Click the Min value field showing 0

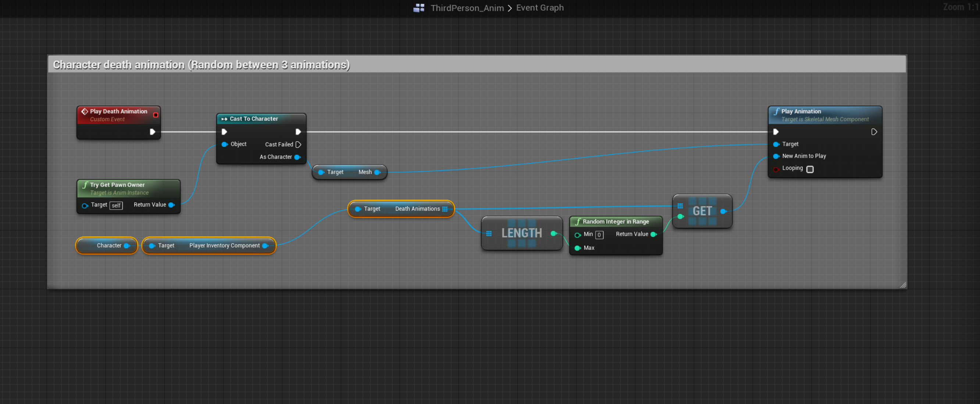coord(599,235)
